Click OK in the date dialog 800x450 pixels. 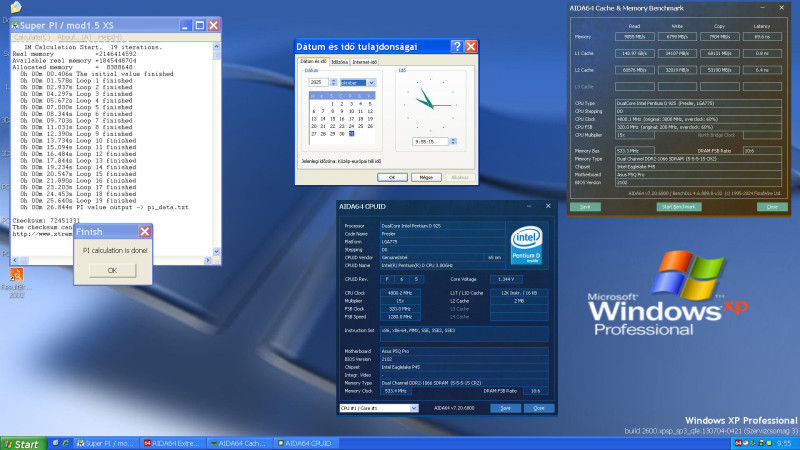click(x=392, y=178)
